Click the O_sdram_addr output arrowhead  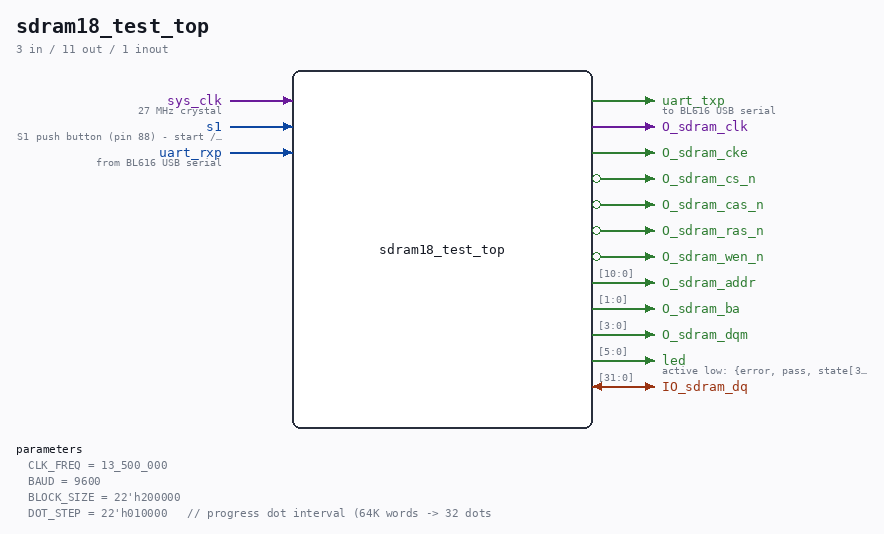650,283
